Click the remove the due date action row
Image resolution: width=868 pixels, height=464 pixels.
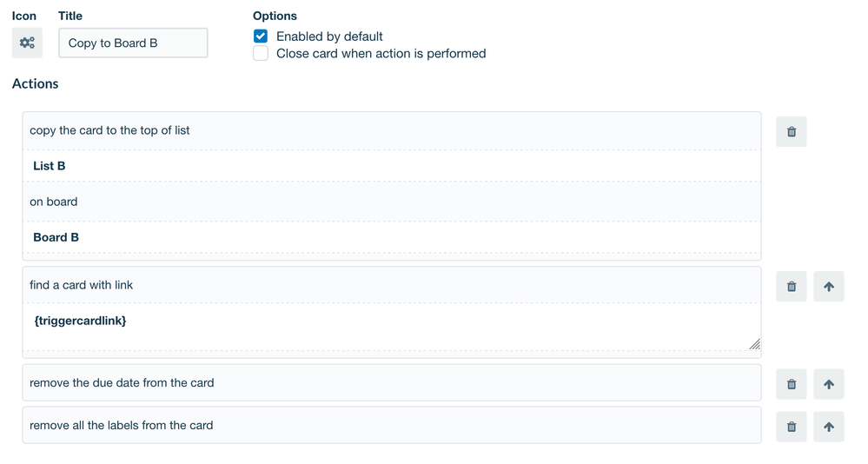click(391, 382)
